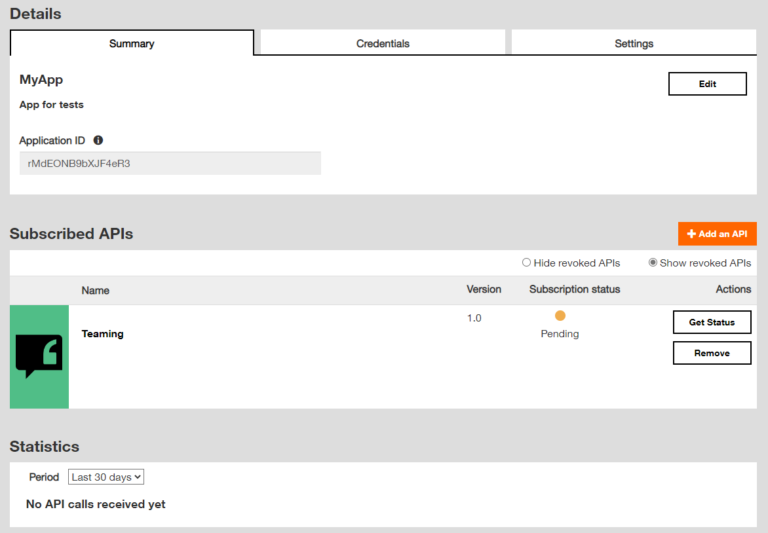768x533 pixels.
Task: Click the Add an API button
Action: [717, 234]
